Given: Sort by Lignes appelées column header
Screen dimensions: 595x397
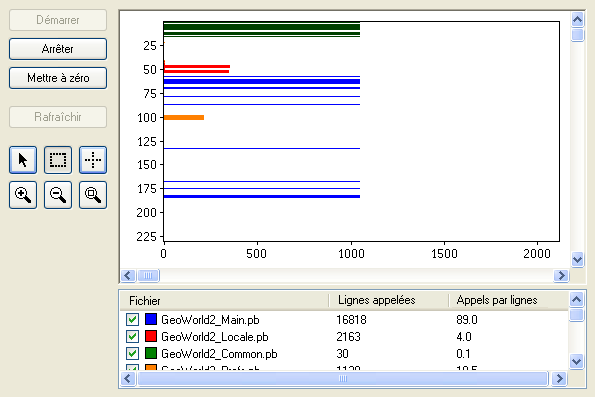Looking at the screenshot, I should point(389,301).
